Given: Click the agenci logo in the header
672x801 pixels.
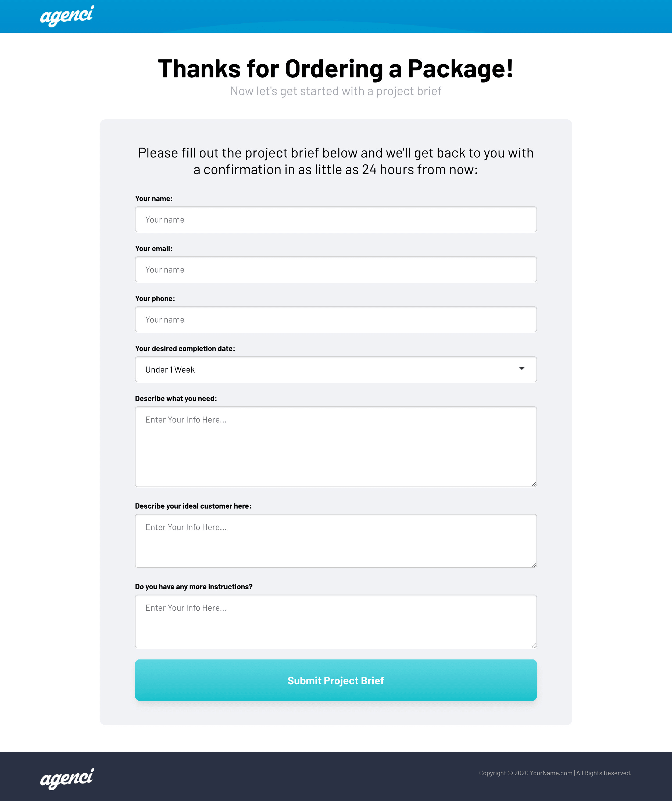Looking at the screenshot, I should 67,16.
